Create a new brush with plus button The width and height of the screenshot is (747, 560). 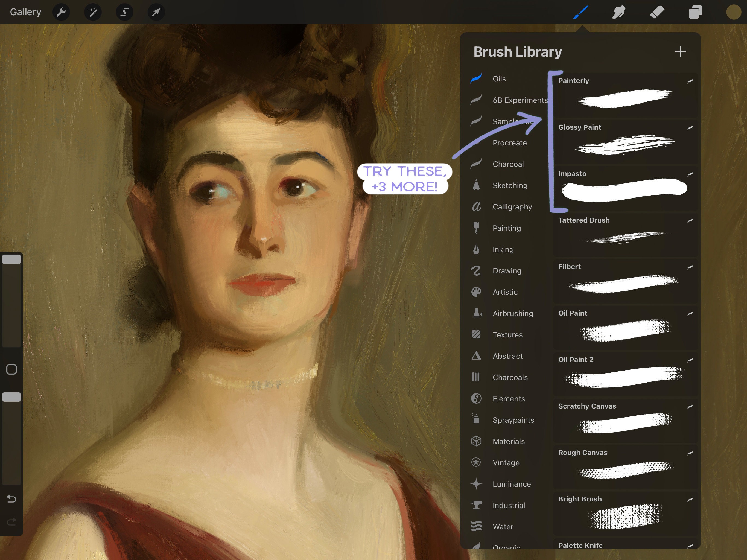point(681,51)
